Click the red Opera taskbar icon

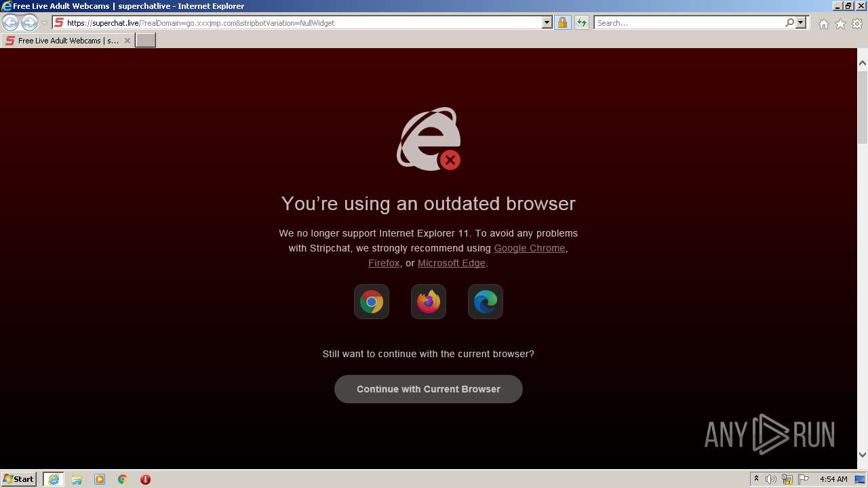click(145, 479)
